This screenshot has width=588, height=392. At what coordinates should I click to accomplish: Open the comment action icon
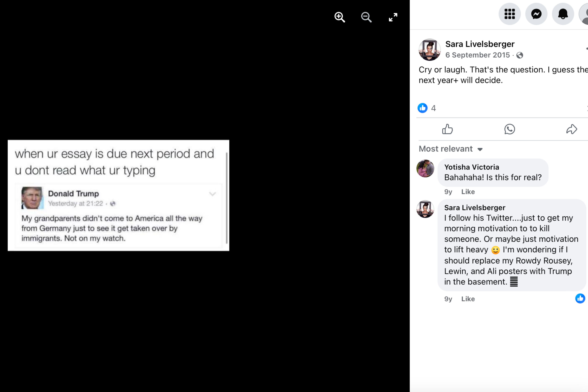click(x=510, y=129)
